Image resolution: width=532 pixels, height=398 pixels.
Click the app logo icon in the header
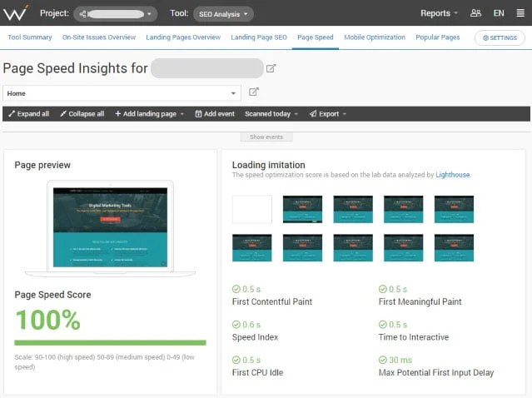pos(16,13)
